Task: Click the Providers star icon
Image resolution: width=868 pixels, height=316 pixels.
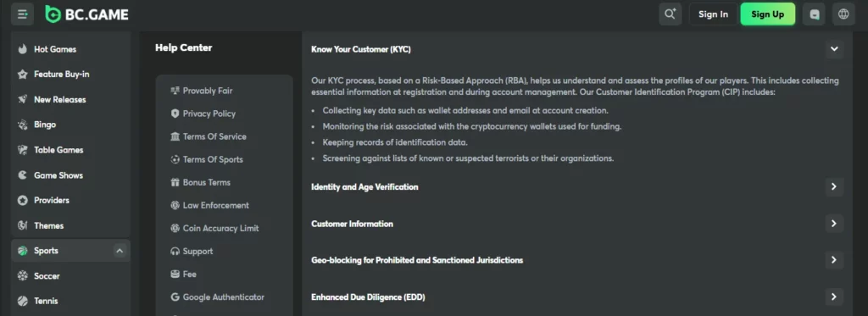Action: pos(23,200)
